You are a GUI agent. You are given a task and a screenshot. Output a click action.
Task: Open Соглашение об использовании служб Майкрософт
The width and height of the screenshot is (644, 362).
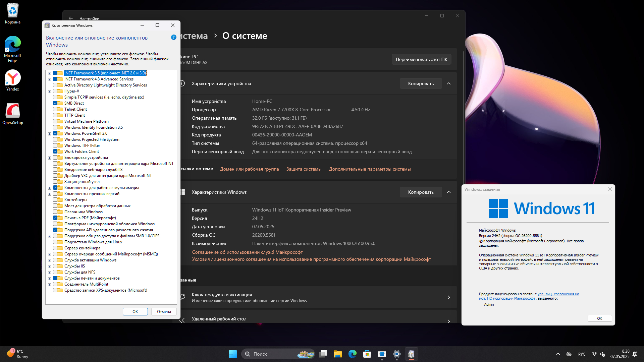(x=247, y=252)
